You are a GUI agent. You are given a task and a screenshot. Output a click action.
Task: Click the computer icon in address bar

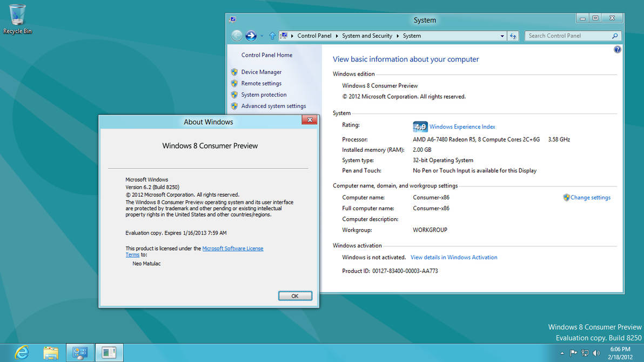pyautogui.click(x=284, y=36)
